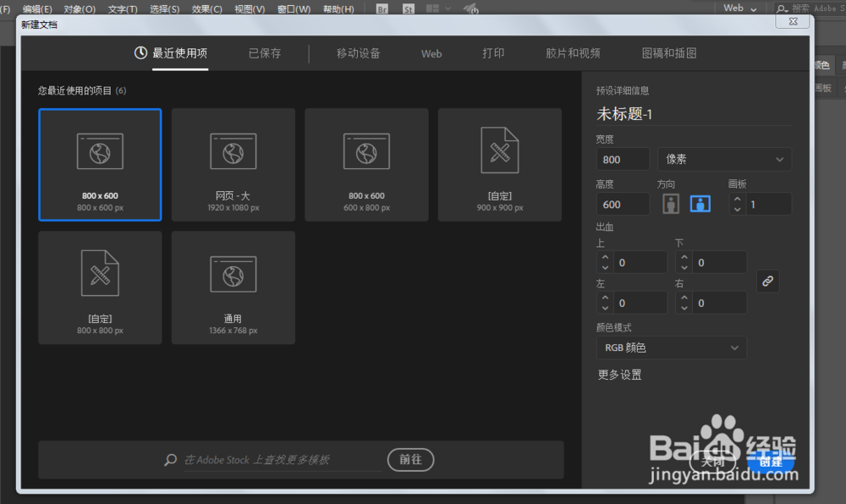Screen dimensions: 846x504
Task: Open the RGB 颜色 color mode dropdown
Action: pyautogui.click(x=671, y=347)
